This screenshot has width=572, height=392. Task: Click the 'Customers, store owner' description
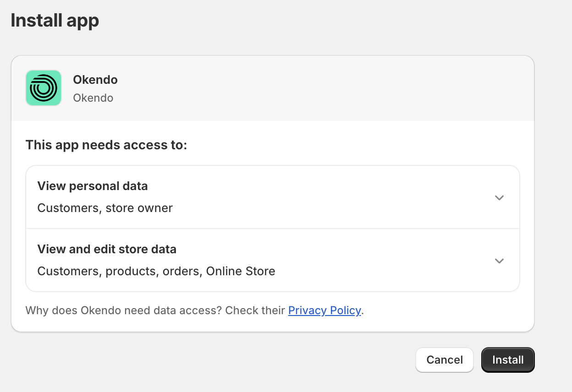(x=105, y=208)
